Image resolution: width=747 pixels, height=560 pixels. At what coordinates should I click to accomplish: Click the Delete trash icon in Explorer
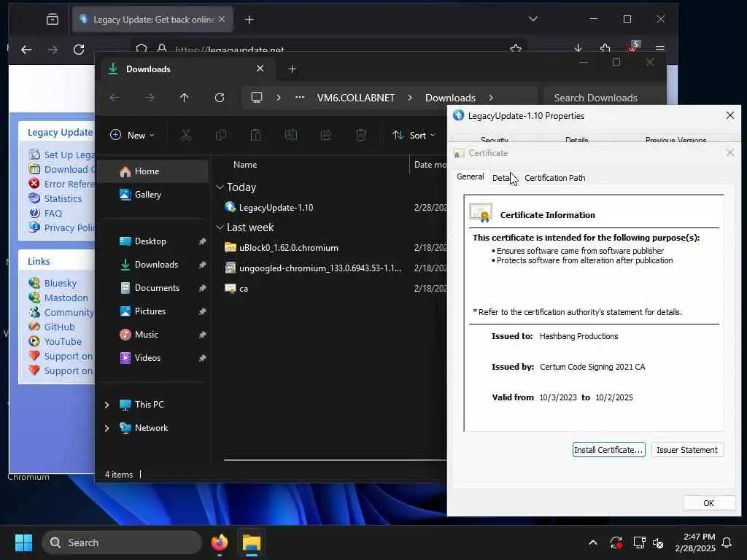click(361, 135)
